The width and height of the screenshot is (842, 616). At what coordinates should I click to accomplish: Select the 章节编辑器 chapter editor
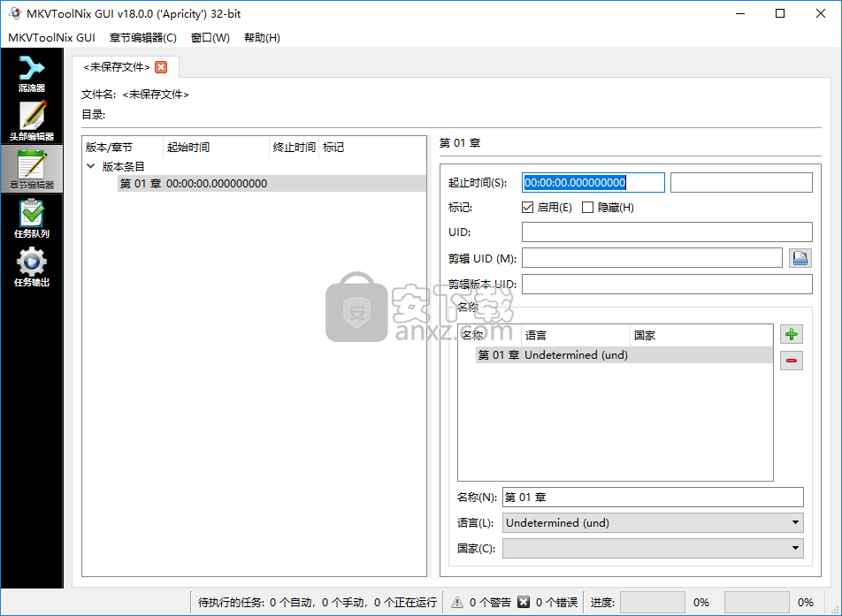click(x=32, y=169)
